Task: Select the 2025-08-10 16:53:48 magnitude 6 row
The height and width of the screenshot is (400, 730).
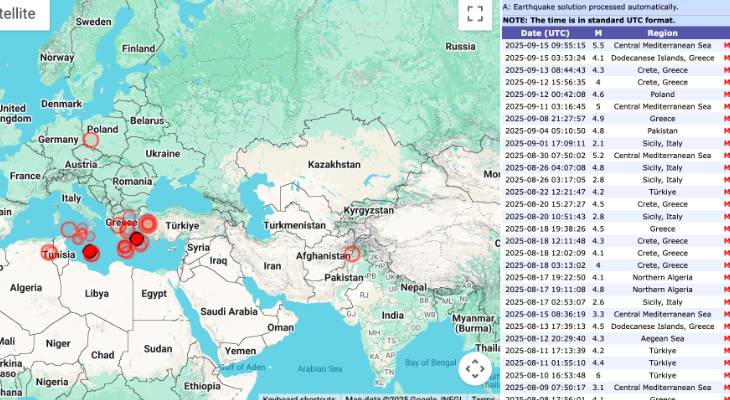Action: click(x=616, y=375)
